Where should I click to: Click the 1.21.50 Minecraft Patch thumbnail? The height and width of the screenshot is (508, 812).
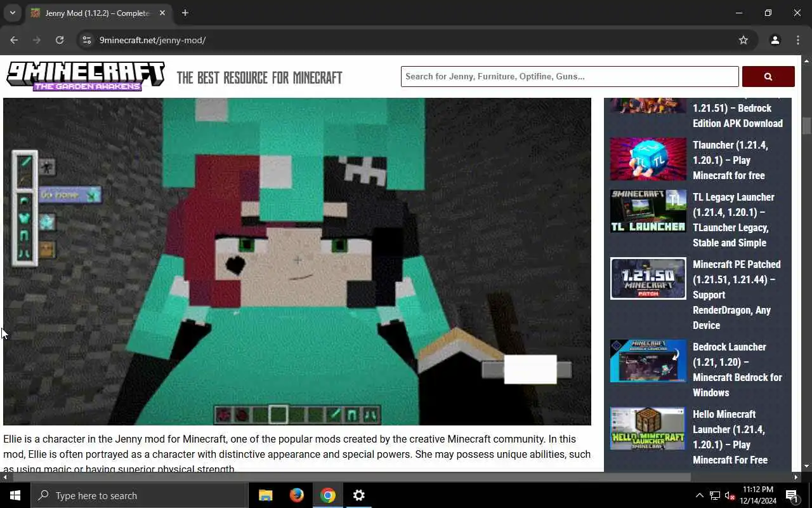(x=648, y=278)
